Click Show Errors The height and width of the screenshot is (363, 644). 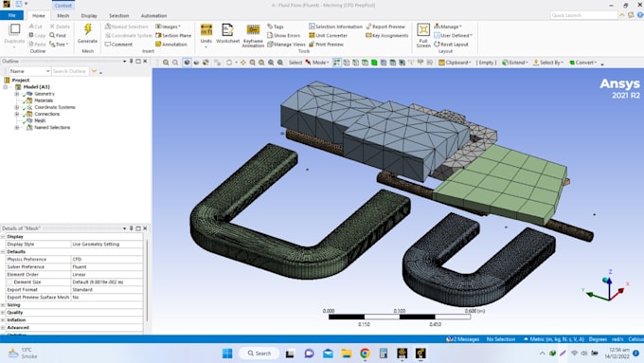(x=283, y=35)
